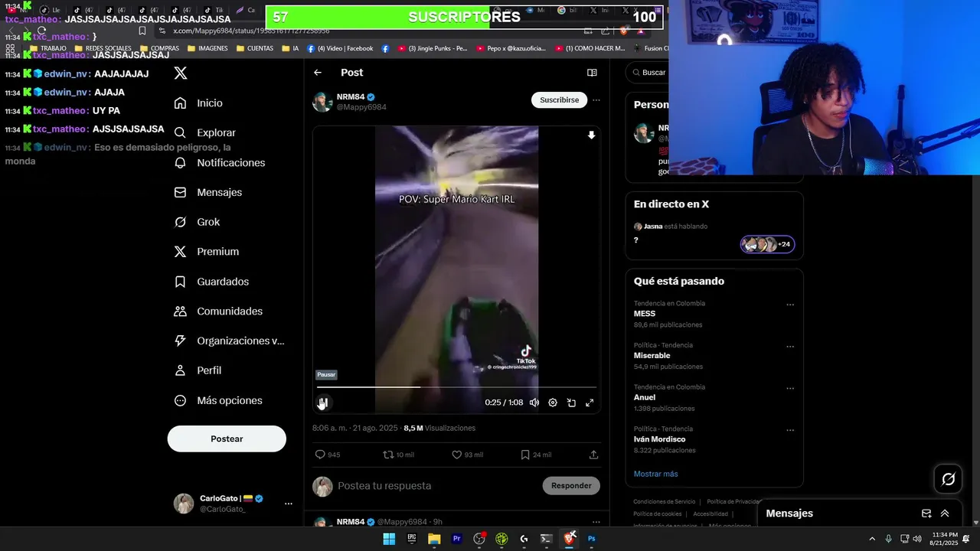Open the reader view icon beside Post
Viewport: 980px width, 551px height.
[592, 73]
